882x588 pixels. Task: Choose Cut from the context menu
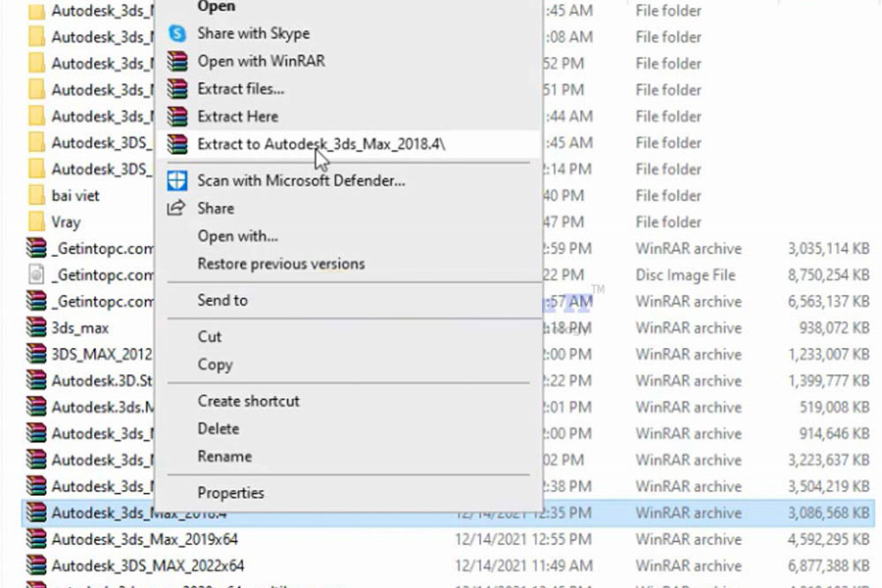click(x=210, y=337)
